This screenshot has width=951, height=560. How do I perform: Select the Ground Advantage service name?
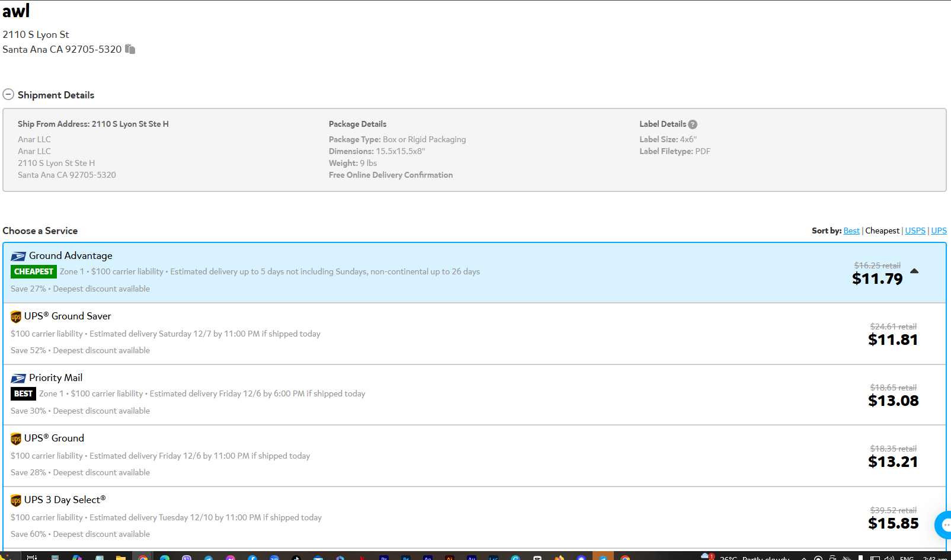pyautogui.click(x=71, y=255)
